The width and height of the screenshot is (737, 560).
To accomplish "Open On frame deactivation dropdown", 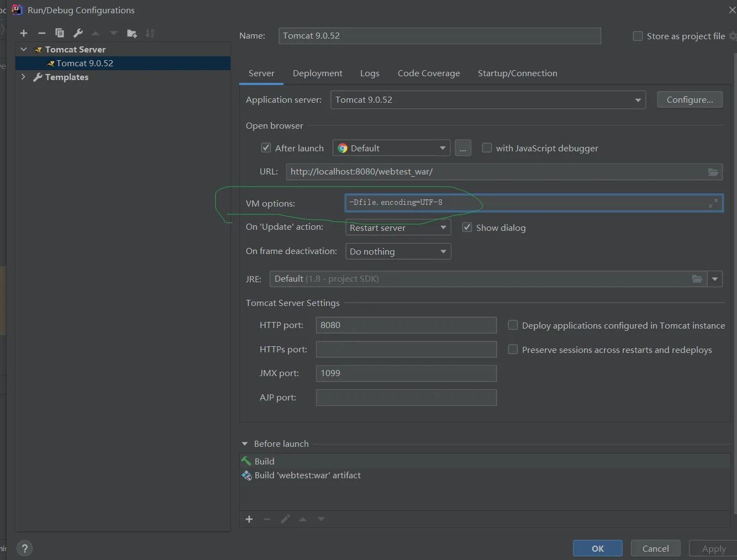I will click(398, 251).
